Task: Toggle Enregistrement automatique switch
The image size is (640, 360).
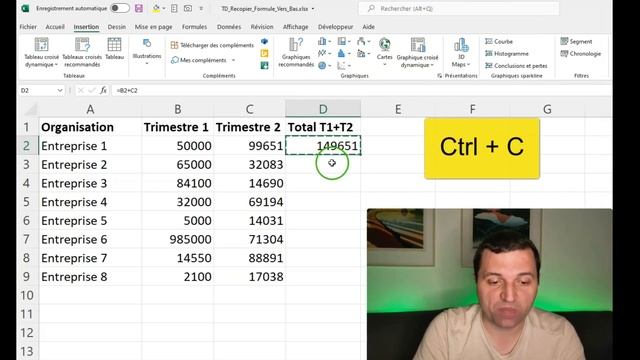Action: (x=120, y=8)
